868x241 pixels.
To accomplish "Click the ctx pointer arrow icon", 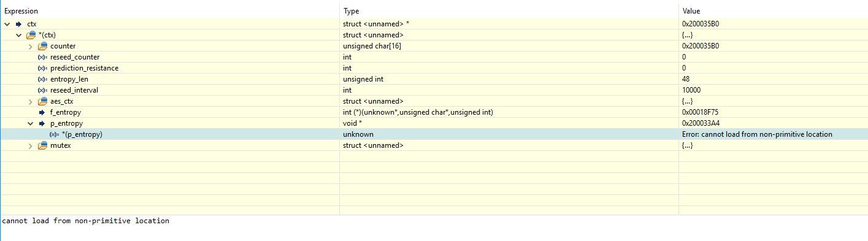I will pyautogui.click(x=18, y=24).
